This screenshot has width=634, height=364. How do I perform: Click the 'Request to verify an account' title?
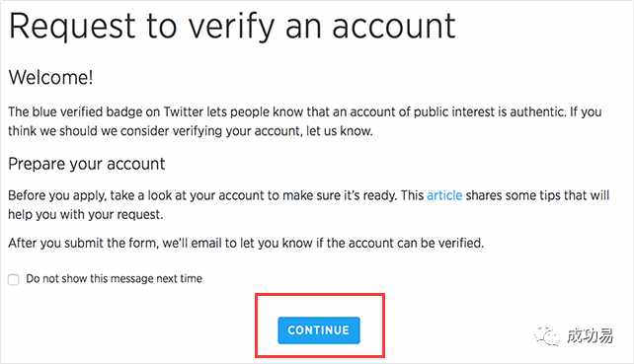pos(232,27)
